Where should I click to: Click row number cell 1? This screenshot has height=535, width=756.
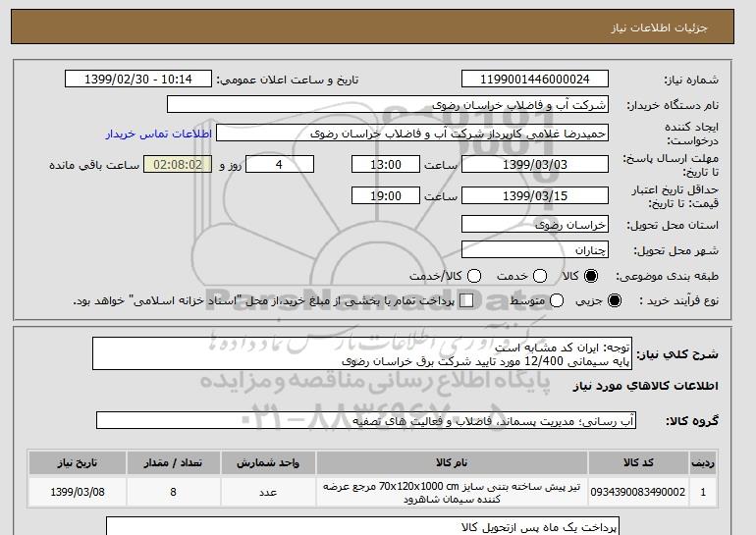(x=703, y=492)
